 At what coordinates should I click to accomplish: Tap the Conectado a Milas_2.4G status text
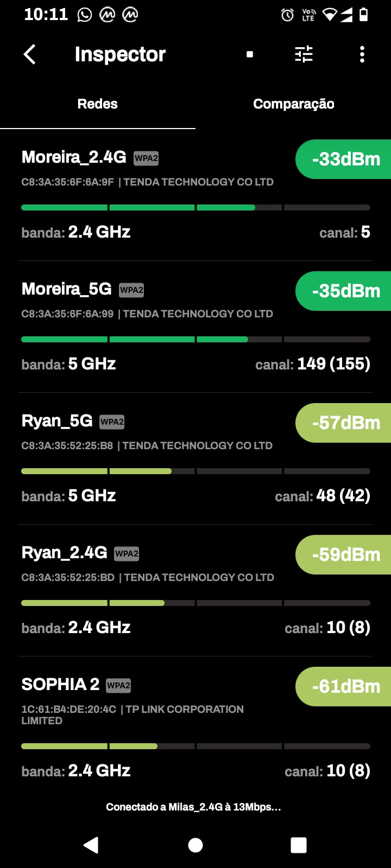point(193,807)
